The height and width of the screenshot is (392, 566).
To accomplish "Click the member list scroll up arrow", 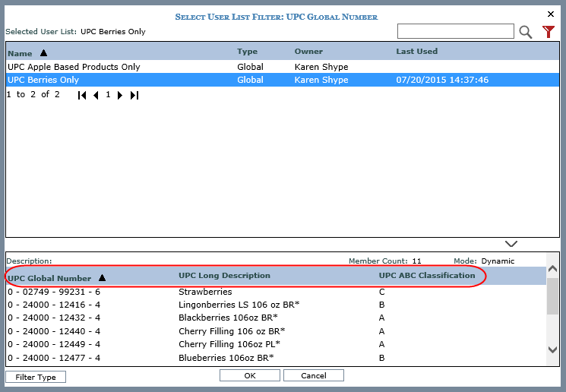I will (552, 269).
